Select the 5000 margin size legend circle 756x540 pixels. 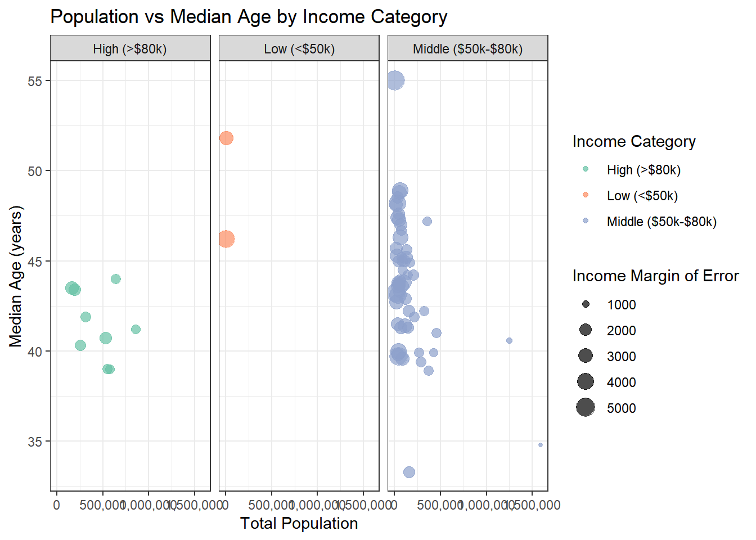(586, 407)
